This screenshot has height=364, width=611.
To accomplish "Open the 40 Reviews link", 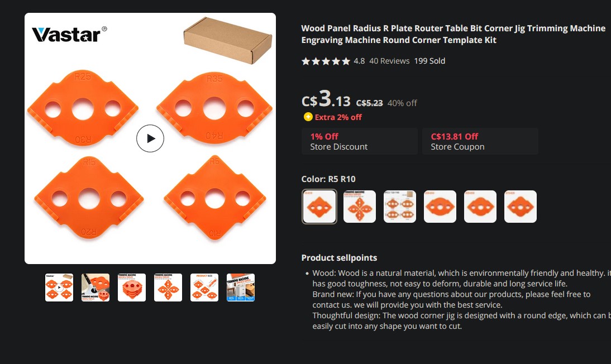I will point(389,61).
